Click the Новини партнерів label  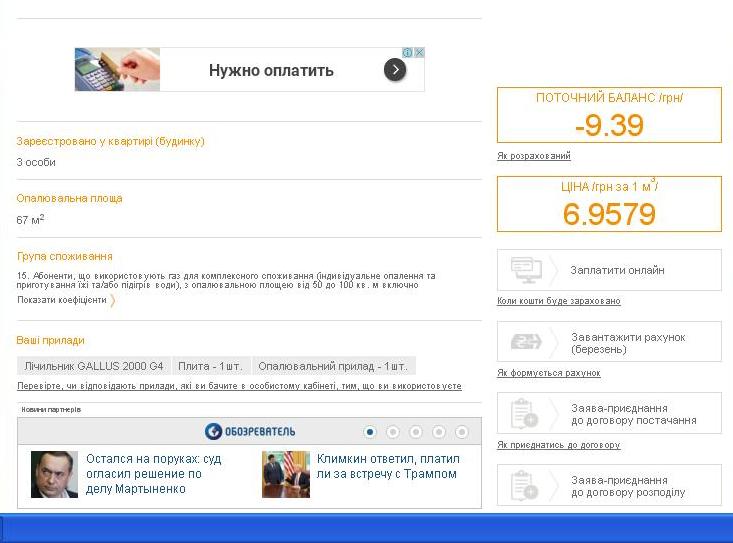51,410
